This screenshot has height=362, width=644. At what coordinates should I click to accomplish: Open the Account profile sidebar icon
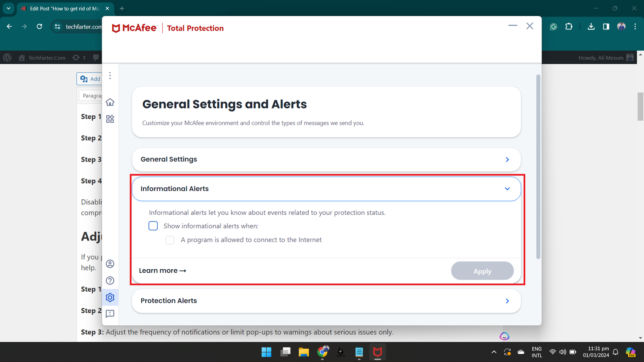(x=110, y=264)
